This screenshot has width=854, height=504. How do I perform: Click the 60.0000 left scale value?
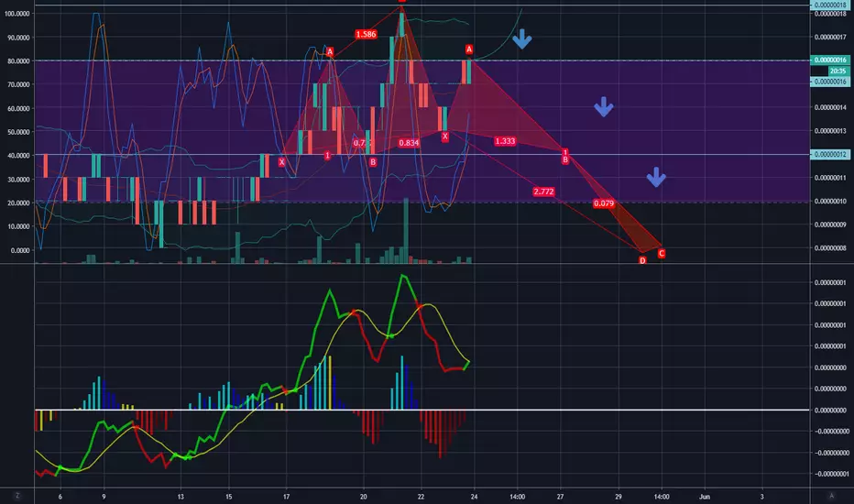[18, 108]
